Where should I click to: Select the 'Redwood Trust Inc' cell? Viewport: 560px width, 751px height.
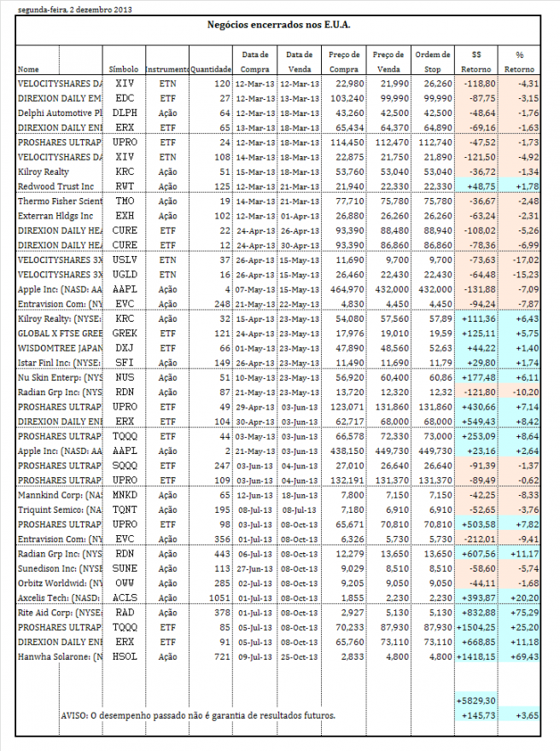click(x=55, y=186)
